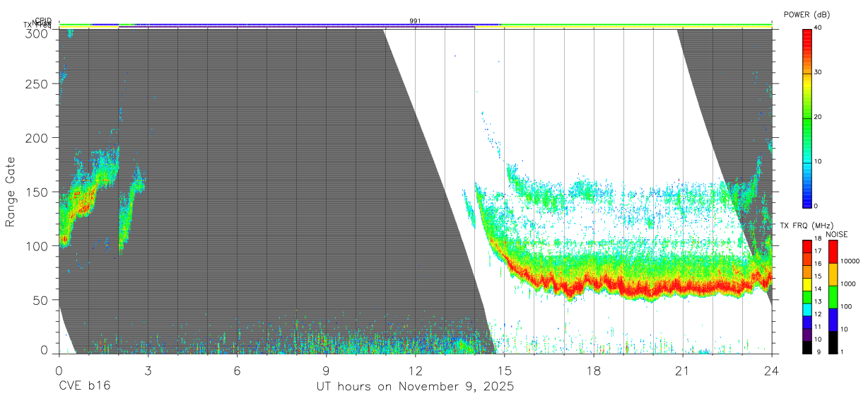This screenshot has height=401, width=868.
Task: Click the 40 tick on power colorbar
Action: tap(819, 28)
